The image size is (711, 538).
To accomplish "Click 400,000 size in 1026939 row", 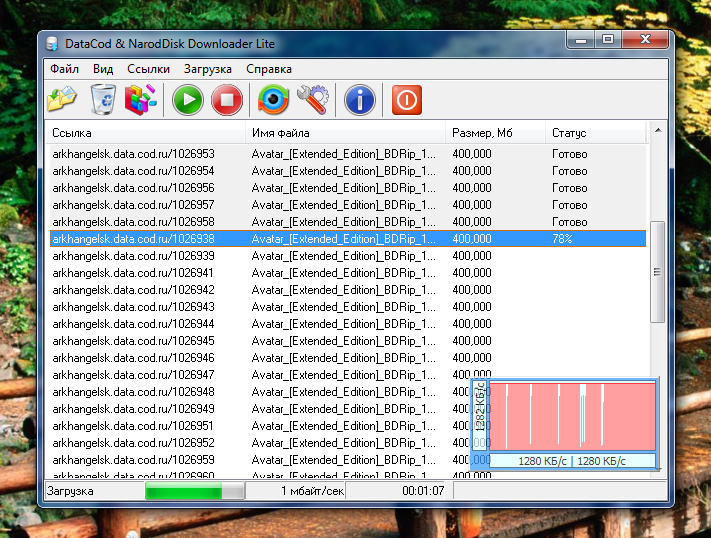I will [x=472, y=256].
